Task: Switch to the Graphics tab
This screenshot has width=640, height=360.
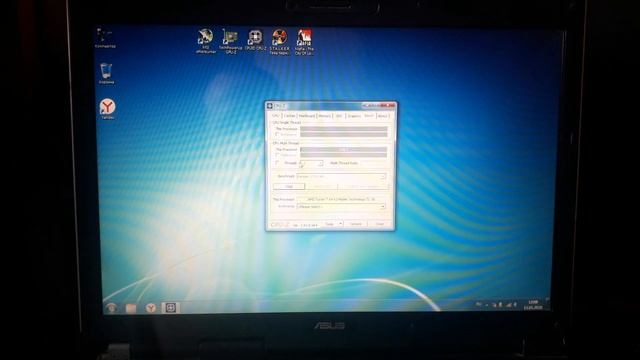Action: pos(354,116)
